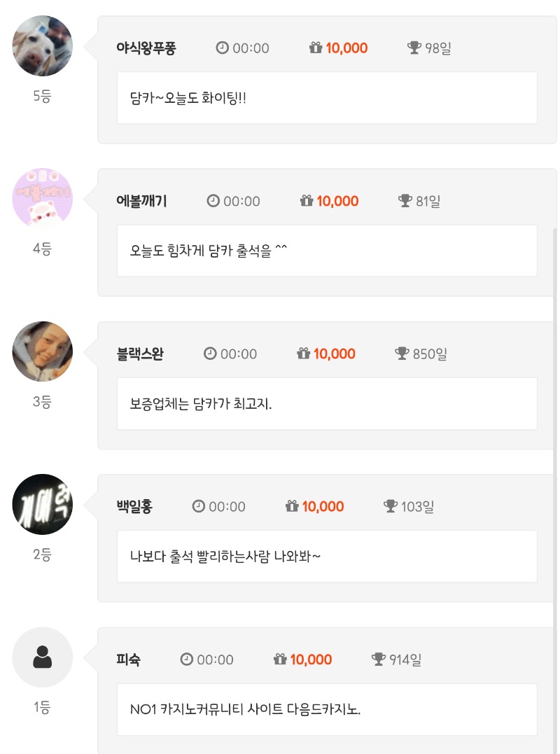Open 백일홍's neon sign avatar
560x754 pixels.
click(43, 504)
